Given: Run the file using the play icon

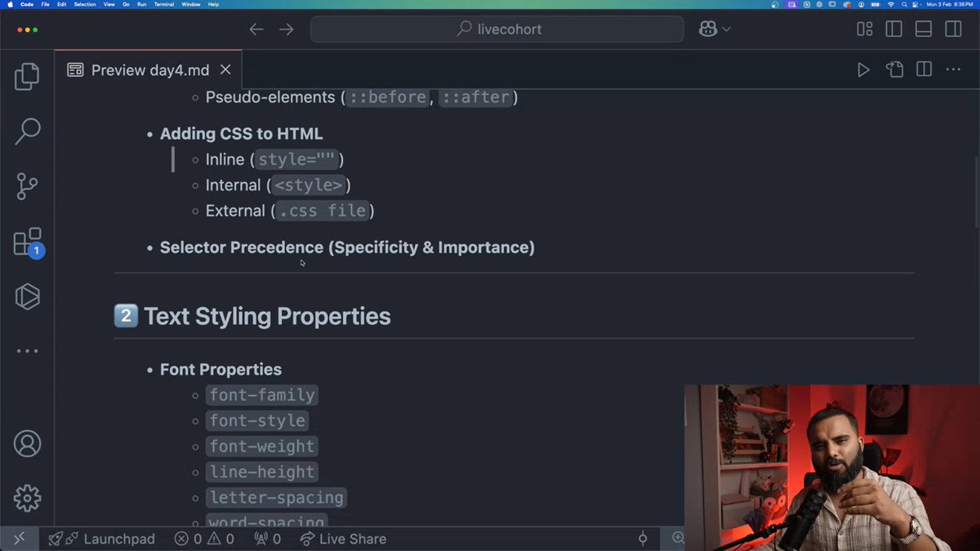Looking at the screenshot, I should (x=863, y=69).
